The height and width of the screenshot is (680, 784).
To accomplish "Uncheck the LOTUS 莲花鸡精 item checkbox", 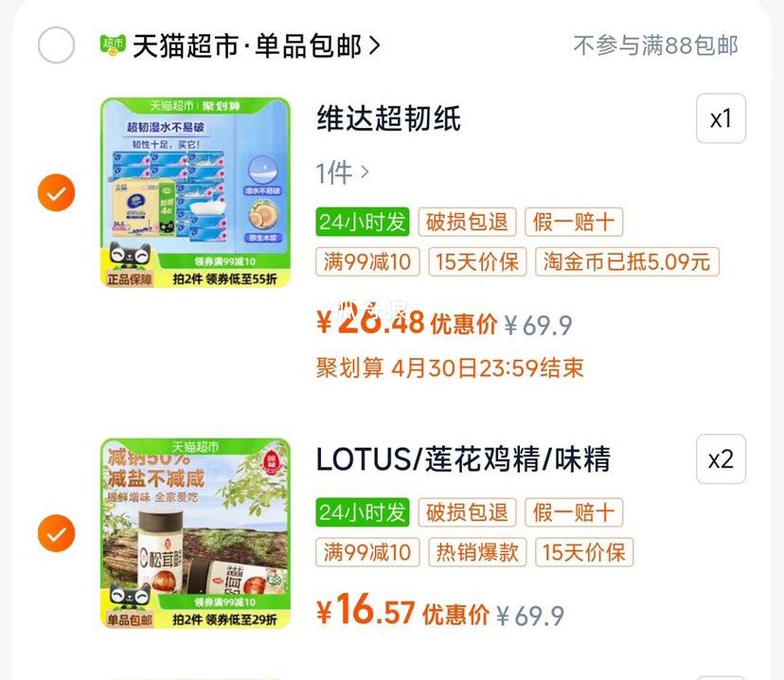I will coord(57,533).
